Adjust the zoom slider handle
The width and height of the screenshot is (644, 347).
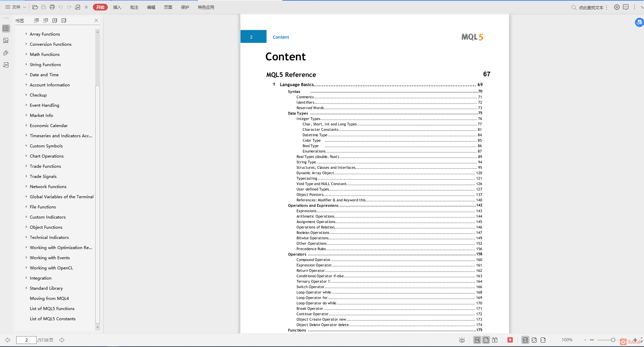click(613, 340)
